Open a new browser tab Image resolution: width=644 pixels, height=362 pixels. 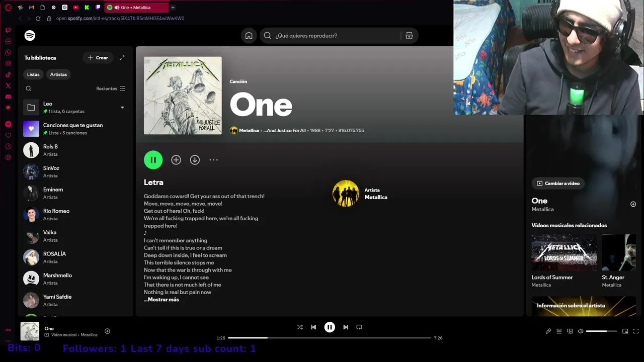pyautogui.click(x=173, y=8)
